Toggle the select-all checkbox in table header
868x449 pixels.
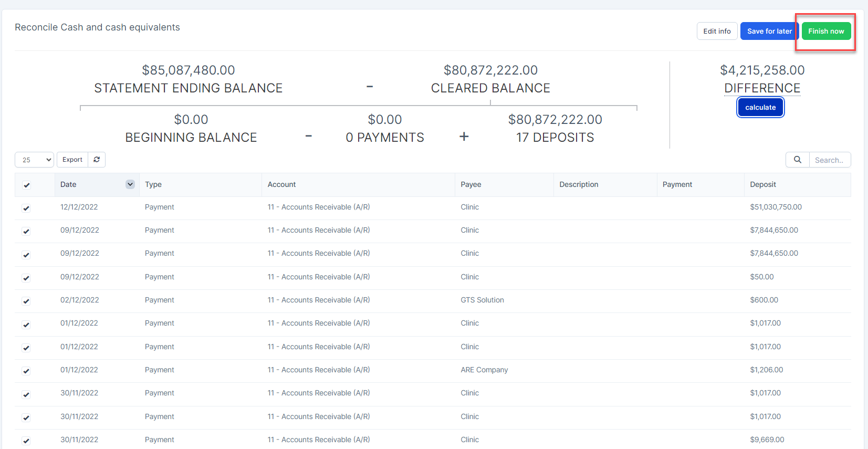click(27, 185)
